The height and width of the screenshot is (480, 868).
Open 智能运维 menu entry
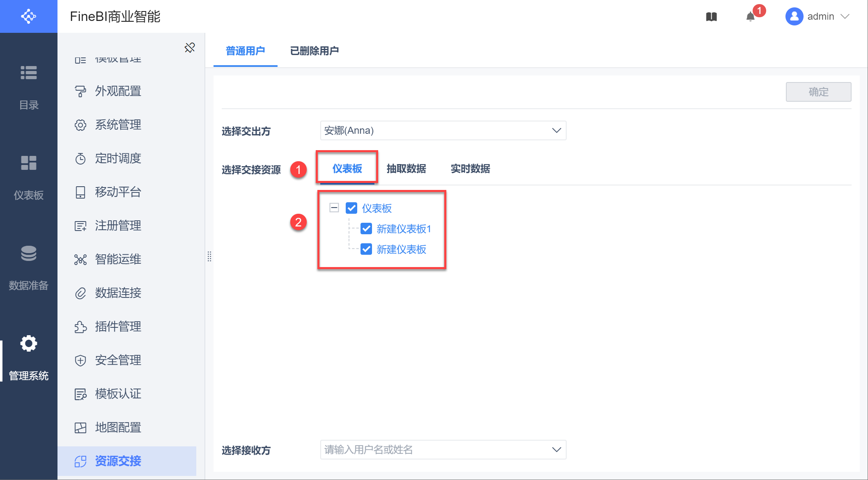(118, 259)
